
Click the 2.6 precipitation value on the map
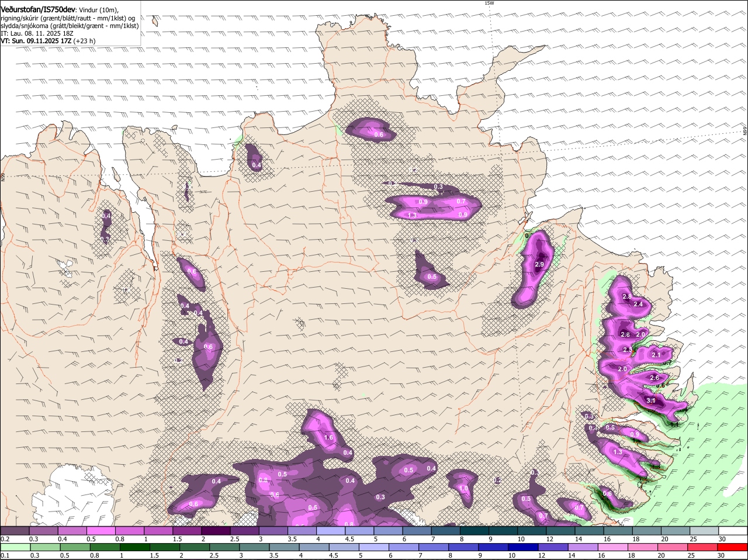[x=654, y=378]
